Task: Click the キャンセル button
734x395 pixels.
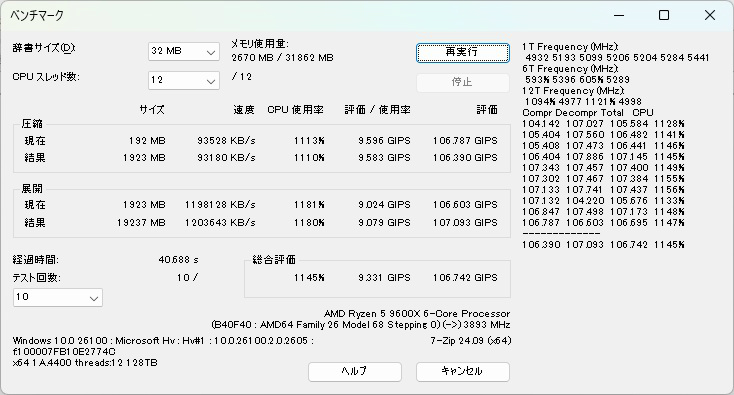Action: [x=462, y=372]
